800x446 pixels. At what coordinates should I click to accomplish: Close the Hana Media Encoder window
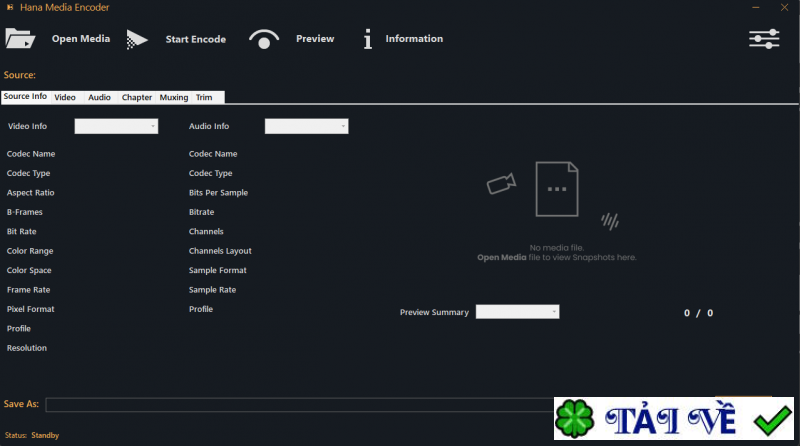784,7
